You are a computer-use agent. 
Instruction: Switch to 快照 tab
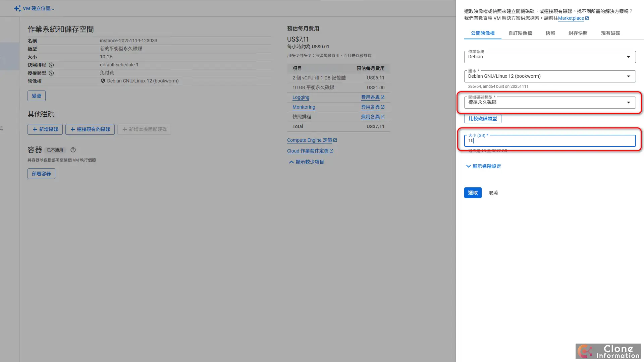pos(550,33)
